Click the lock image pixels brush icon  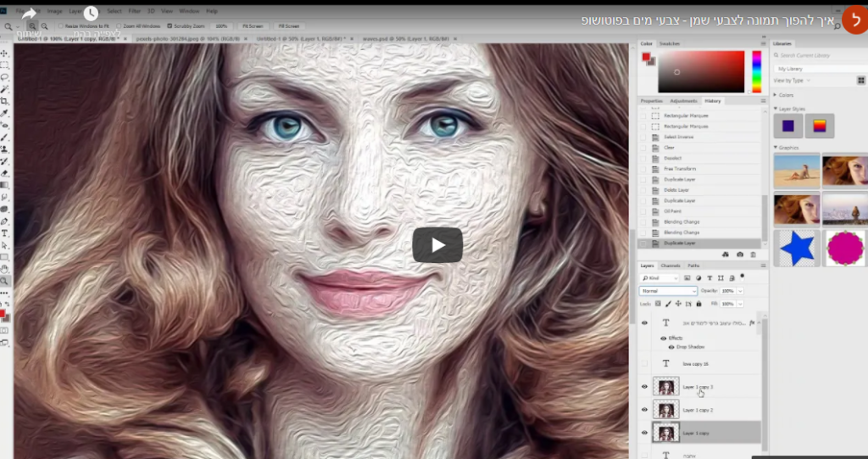coord(666,303)
